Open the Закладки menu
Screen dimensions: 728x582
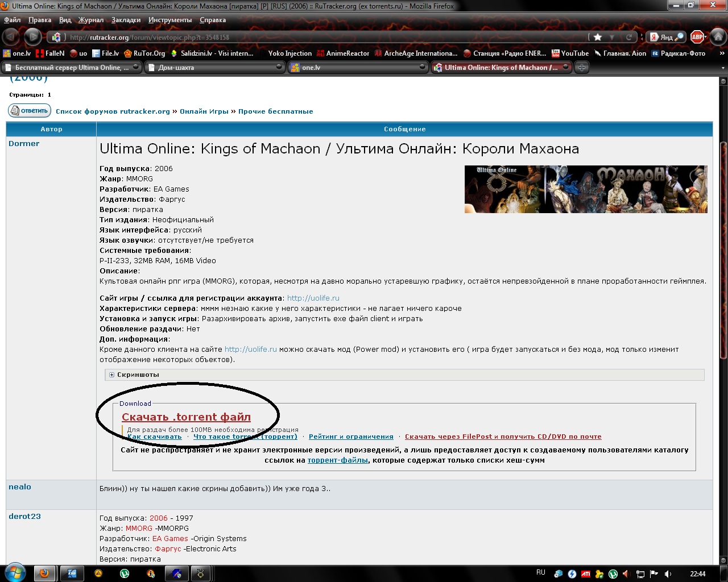(x=126, y=20)
